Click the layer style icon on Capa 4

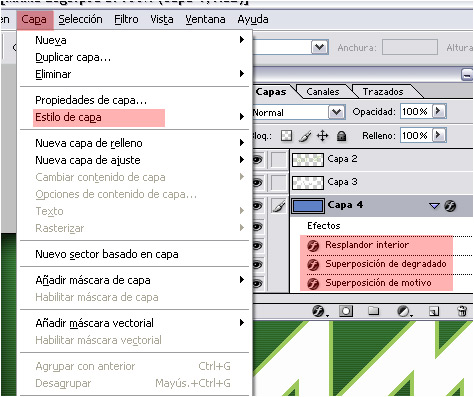click(450, 206)
